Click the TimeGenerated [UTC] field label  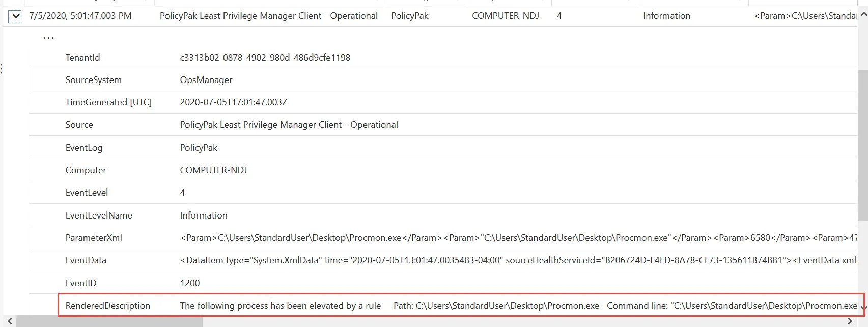coord(108,102)
